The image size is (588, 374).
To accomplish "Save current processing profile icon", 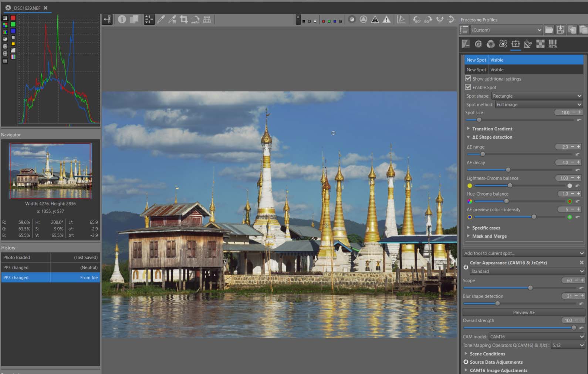I will (x=561, y=30).
